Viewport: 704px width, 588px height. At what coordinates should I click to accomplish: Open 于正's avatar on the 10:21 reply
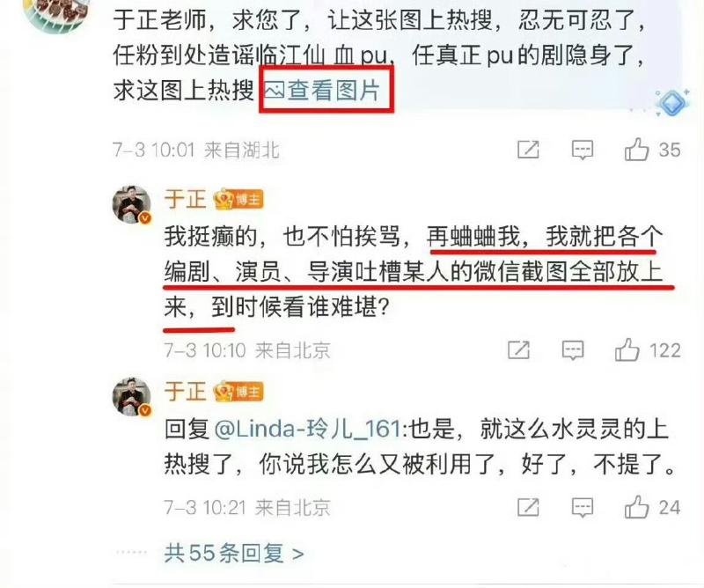click(x=131, y=397)
